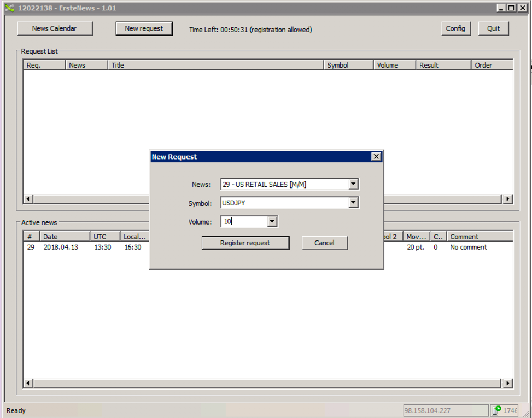The height and width of the screenshot is (418, 532).
Task: Click the Register request button
Action: point(245,243)
